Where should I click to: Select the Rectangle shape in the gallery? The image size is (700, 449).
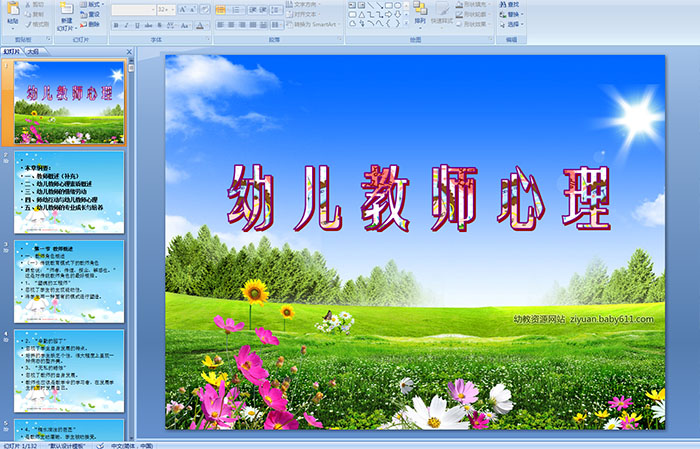pyautogui.click(x=389, y=5)
